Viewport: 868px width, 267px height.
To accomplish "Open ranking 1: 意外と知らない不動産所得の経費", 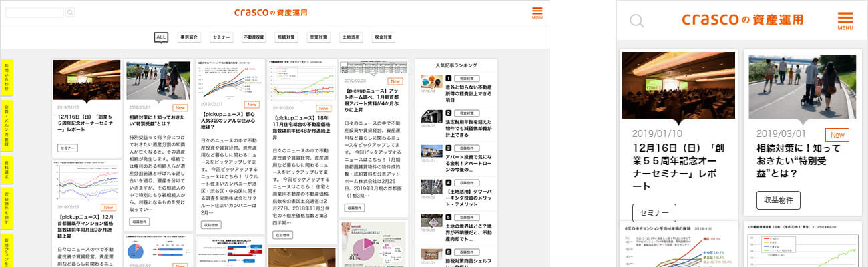I will pyautogui.click(x=469, y=93).
